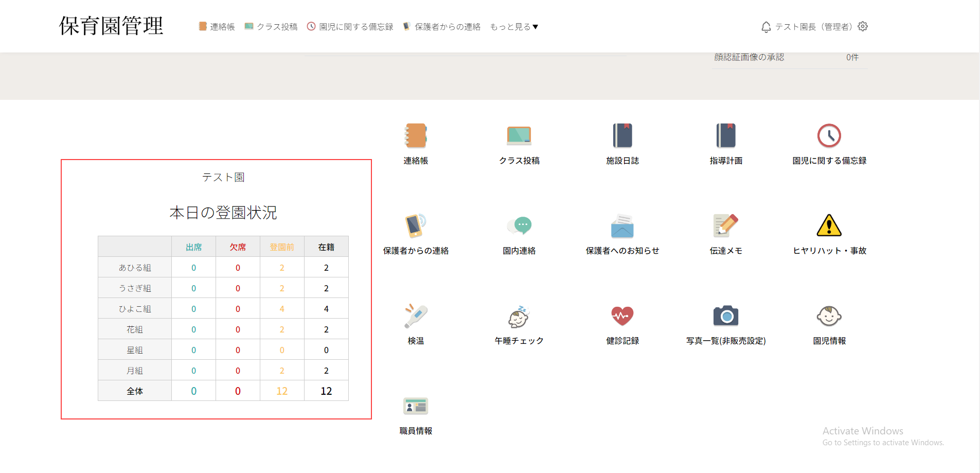Open the 検温 thermometer icon

pos(416,317)
